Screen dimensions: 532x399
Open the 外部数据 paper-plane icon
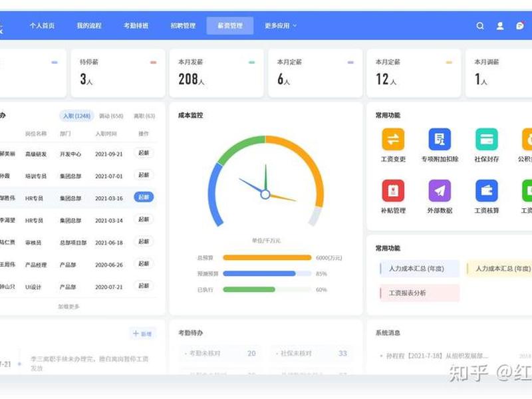click(x=440, y=191)
